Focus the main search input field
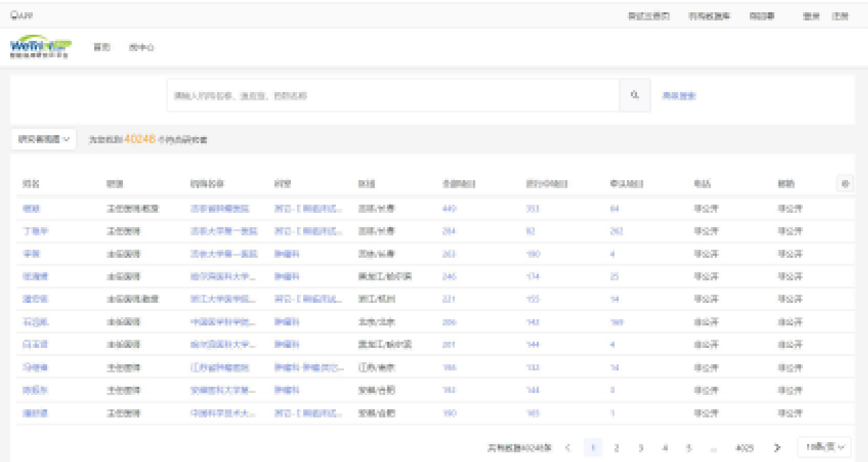The width and height of the screenshot is (868, 462). (393, 95)
